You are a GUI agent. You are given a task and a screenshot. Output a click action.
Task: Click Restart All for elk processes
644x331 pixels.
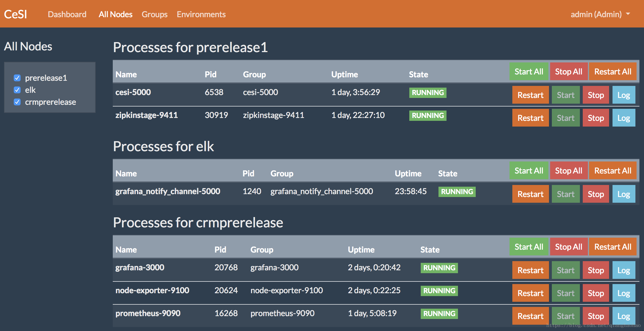613,170
